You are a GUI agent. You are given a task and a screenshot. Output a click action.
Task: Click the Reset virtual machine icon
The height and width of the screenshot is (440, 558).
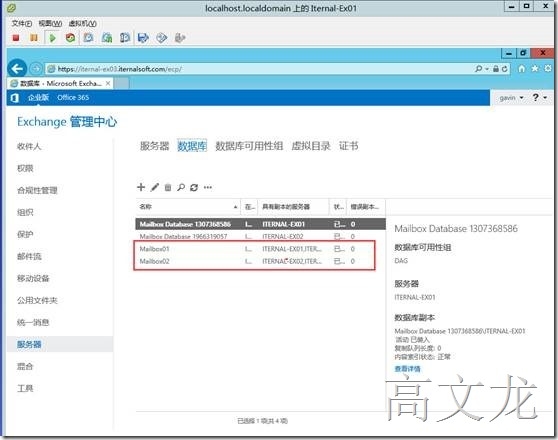click(x=70, y=37)
